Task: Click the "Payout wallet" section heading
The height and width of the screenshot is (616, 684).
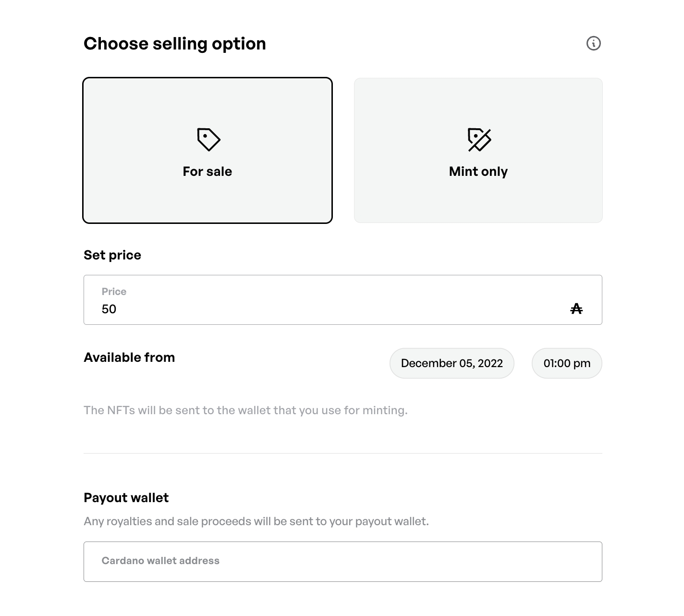Action: click(126, 498)
